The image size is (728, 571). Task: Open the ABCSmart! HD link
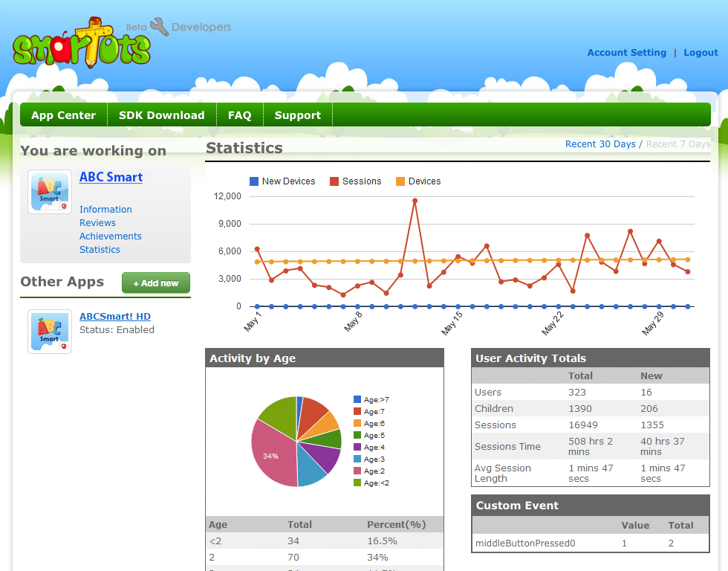coord(115,317)
